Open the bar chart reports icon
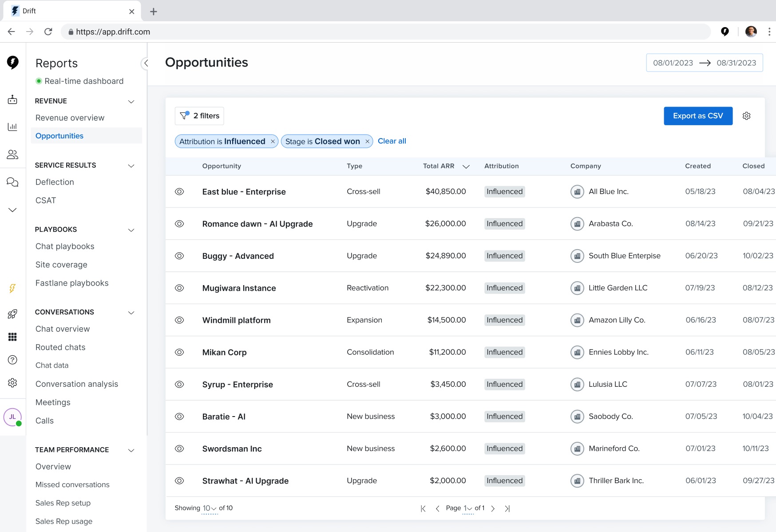776x532 pixels. (12, 127)
